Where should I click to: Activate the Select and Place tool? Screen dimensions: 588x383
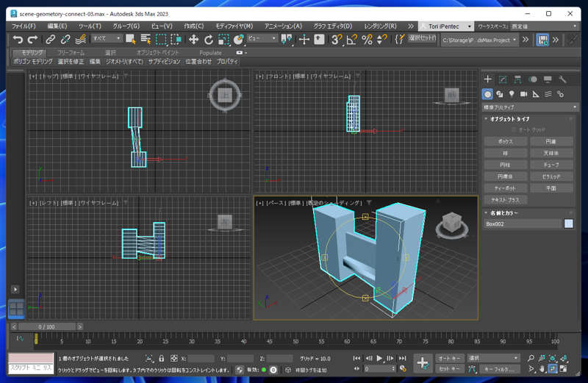tap(238, 40)
